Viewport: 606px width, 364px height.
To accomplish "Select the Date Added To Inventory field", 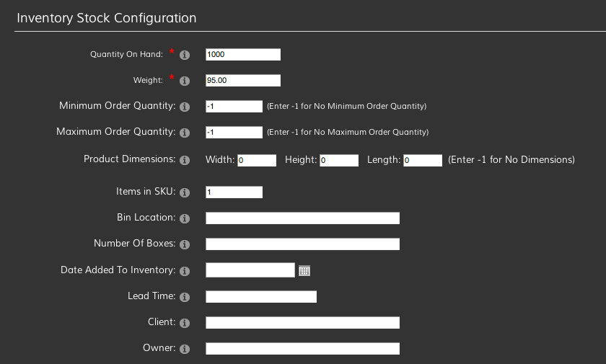I will (250, 270).
